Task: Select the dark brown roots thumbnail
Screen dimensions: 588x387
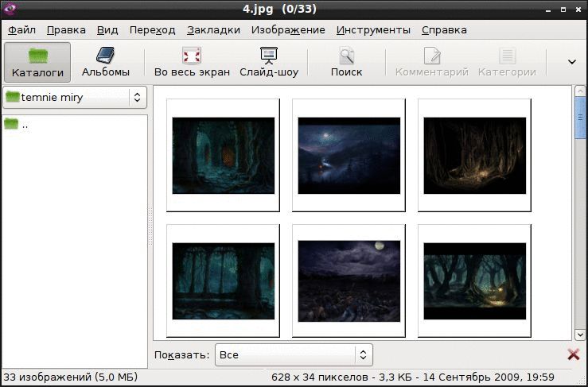Action: pyautogui.click(x=474, y=155)
